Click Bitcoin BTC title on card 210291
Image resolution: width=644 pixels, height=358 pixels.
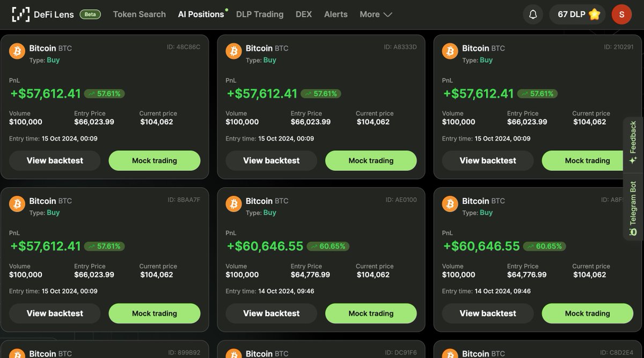[484, 48]
